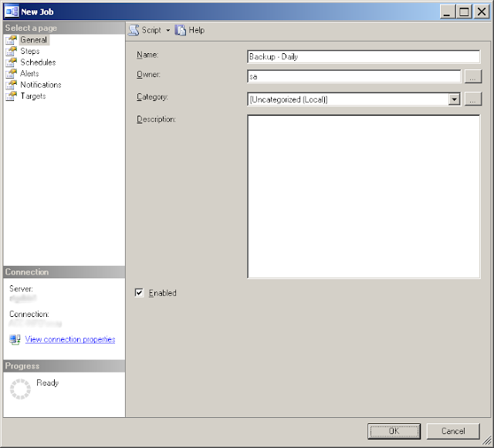This screenshot has height=448, width=494.
Task: Select the Targets page
Action: pos(32,96)
